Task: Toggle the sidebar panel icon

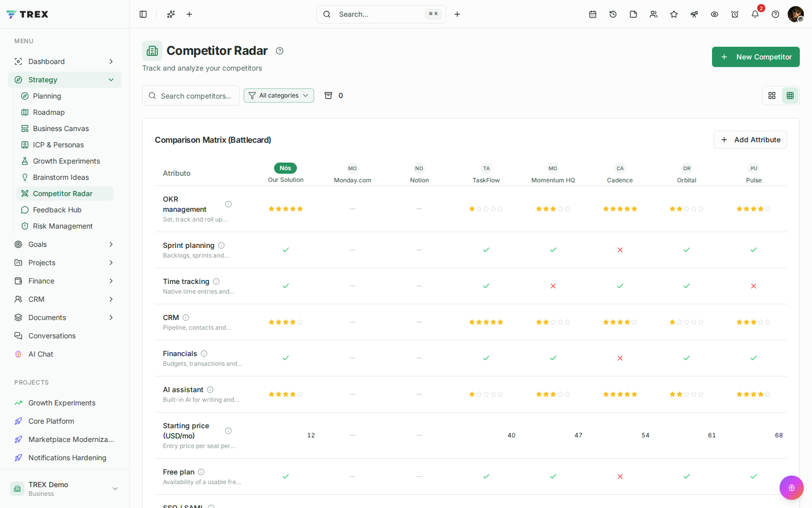Action: pyautogui.click(x=143, y=14)
